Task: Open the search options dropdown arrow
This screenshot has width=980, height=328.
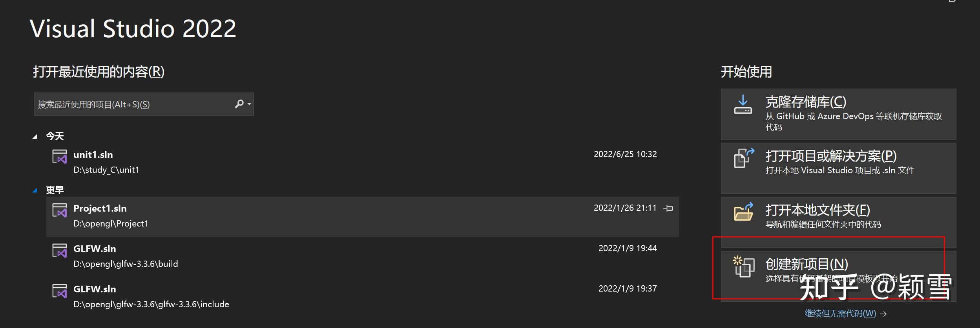Action: (249, 104)
